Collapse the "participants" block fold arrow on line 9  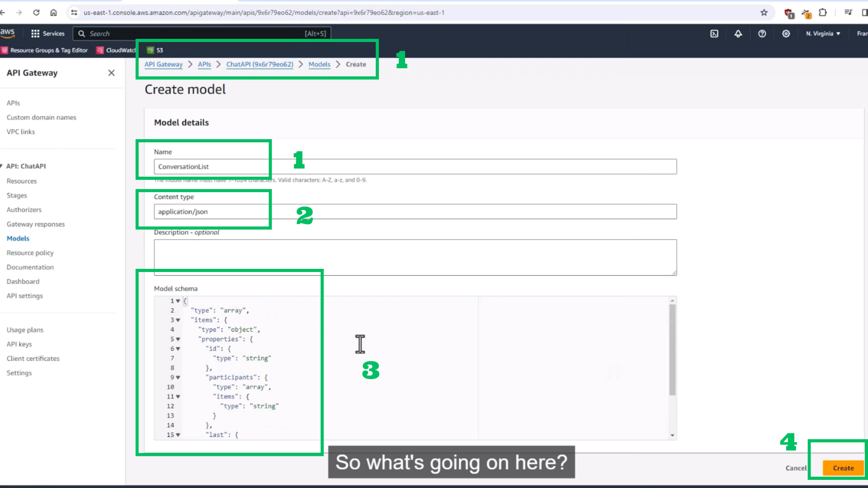pos(178,377)
